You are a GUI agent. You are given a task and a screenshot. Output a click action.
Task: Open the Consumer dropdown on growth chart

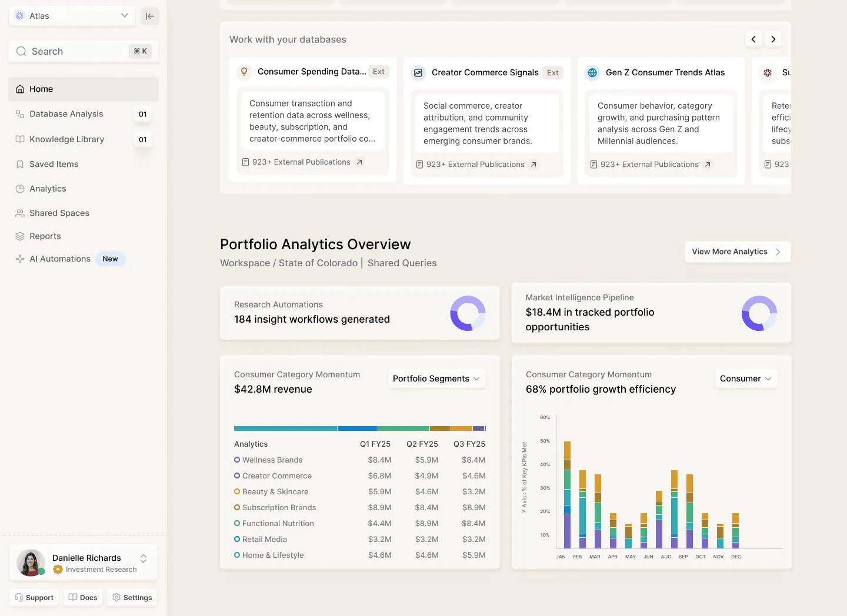pyautogui.click(x=746, y=379)
